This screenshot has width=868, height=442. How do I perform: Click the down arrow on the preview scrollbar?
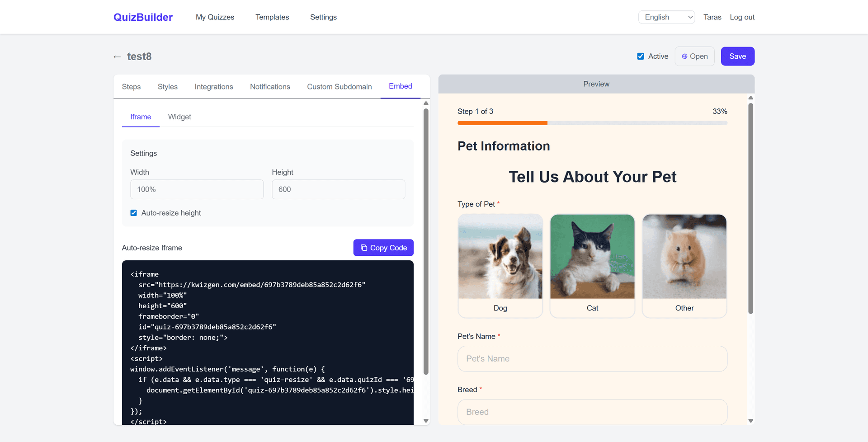[751, 420]
